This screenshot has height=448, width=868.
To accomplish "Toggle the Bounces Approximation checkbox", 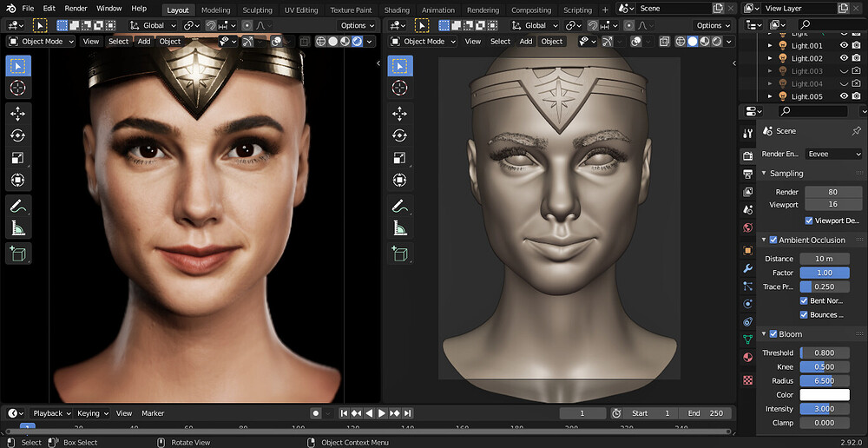I will tap(804, 314).
